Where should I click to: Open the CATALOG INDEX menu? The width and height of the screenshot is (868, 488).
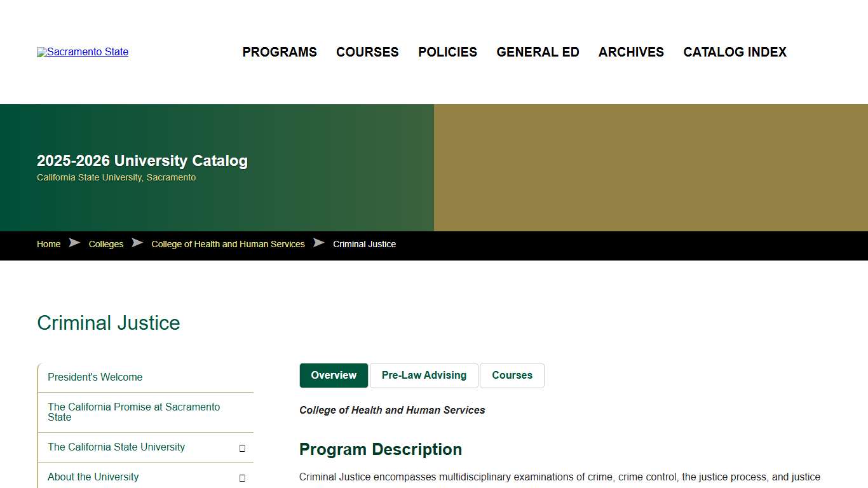coord(735,52)
